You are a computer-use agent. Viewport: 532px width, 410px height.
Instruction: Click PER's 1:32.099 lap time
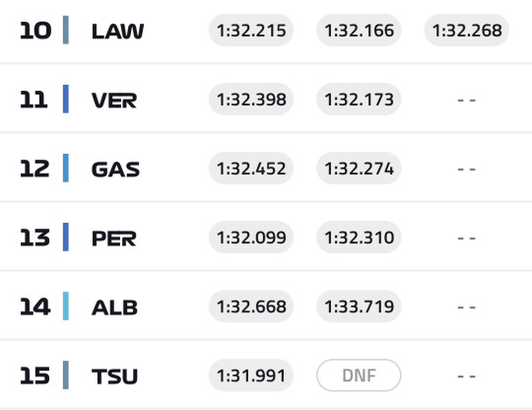tap(251, 238)
